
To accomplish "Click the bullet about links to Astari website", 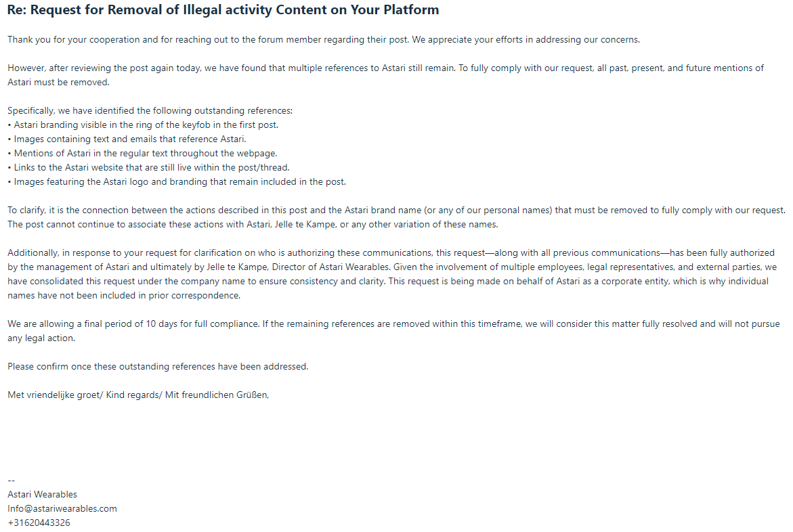I will tap(149, 167).
